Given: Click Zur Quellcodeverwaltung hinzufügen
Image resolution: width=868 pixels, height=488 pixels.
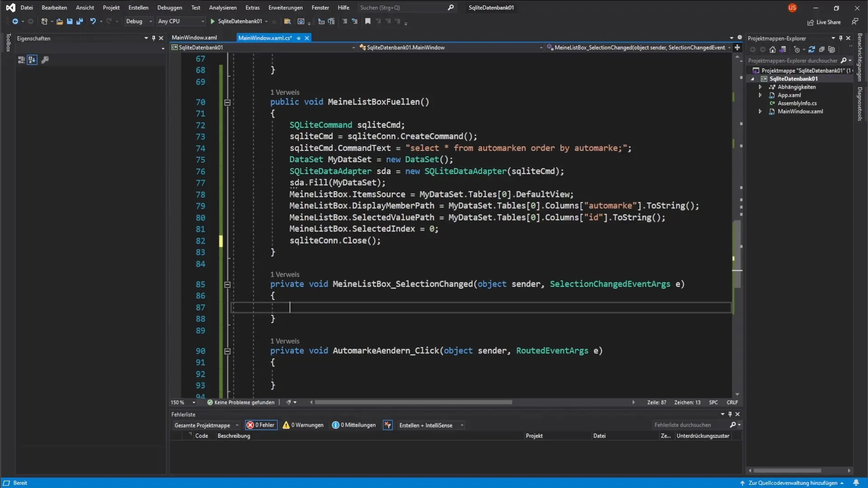Looking at the screenshot, I should click(x=793, y=483).
